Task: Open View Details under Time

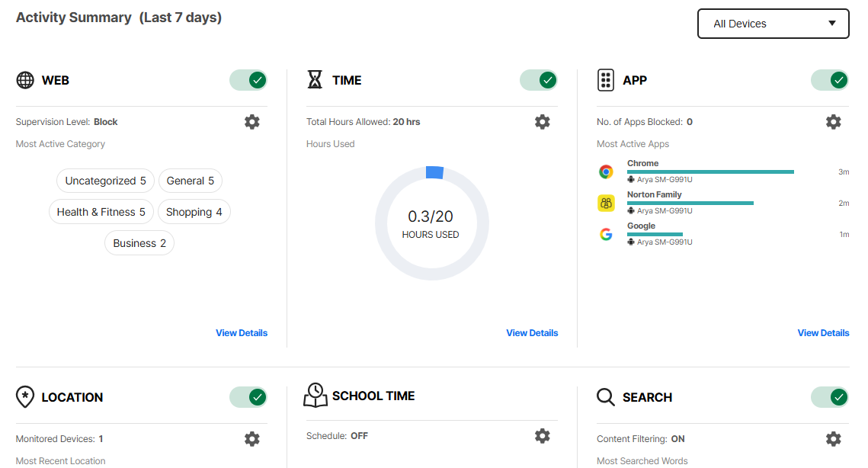Action: coord(532,333)
